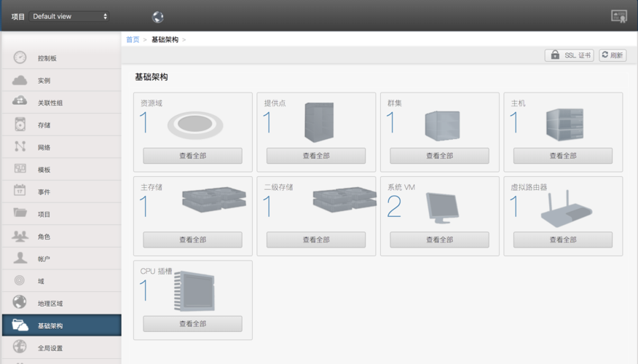The height and width of the screenshot is (364, 638).
Task: View all (查看全部) under 系统 VM
Action: click(x=439, y=240)
